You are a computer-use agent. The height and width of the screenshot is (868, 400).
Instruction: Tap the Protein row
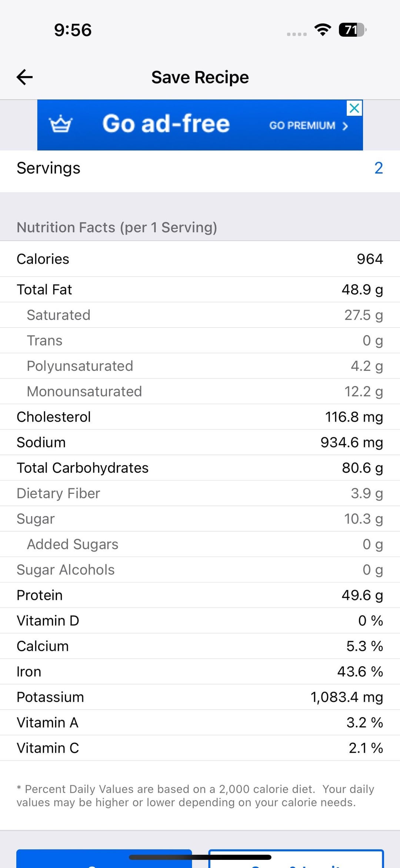[200, 595]
